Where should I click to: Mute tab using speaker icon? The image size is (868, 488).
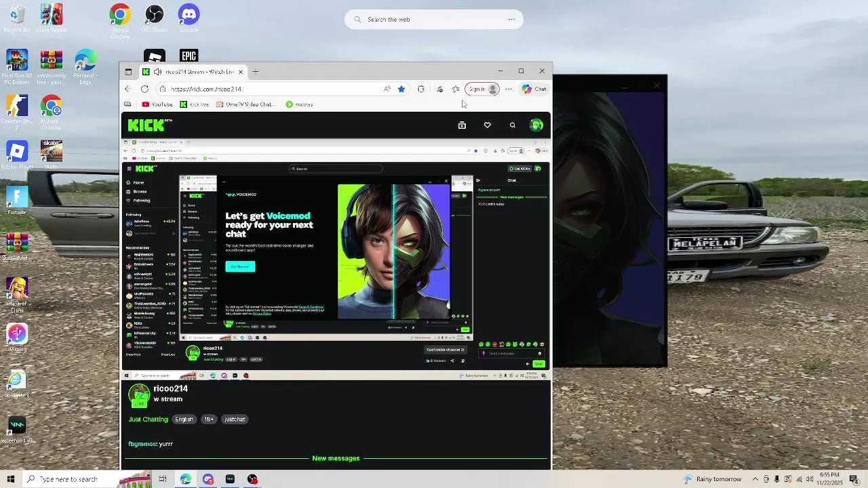coord(157,71)
